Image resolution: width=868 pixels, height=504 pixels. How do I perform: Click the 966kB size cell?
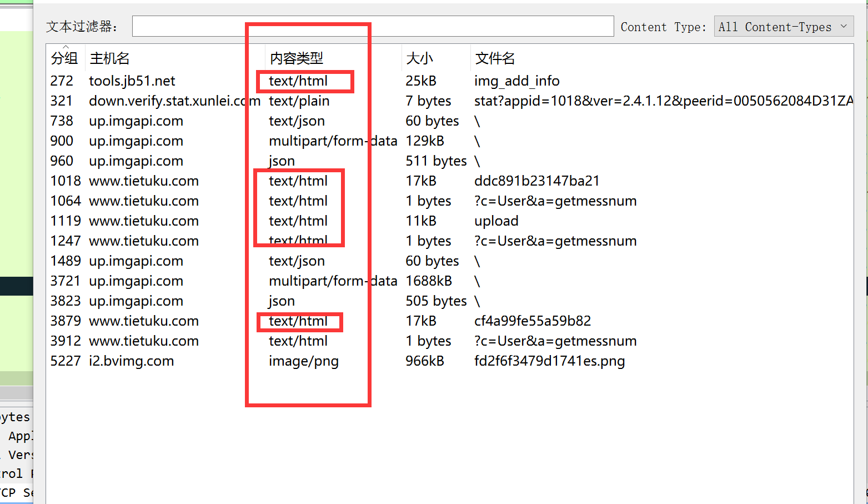tap(425, 361)
